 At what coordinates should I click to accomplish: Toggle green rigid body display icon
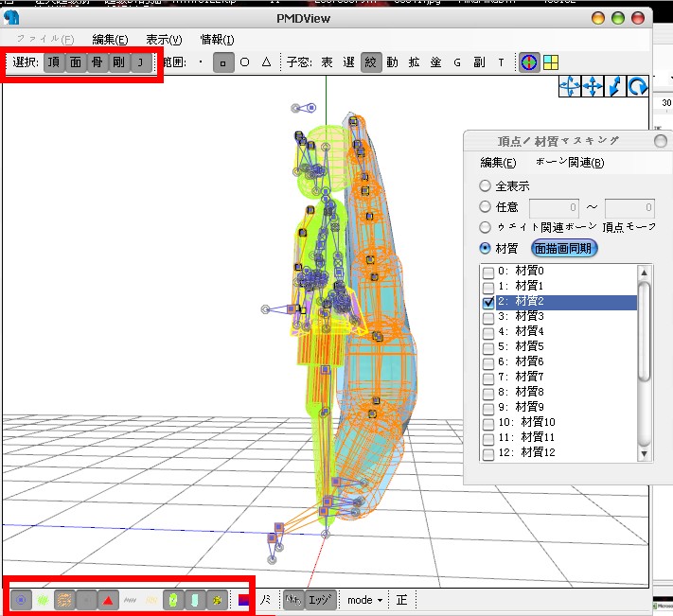(173, 600)
